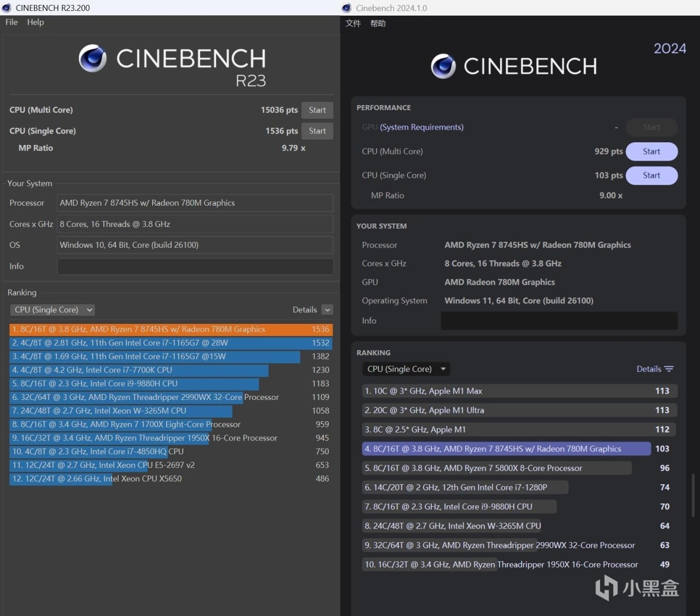This screenshot has width=700, height=616.
Task: Select 2024 ranking row 6, Core i7-1280P
Action: coord(520,487)
